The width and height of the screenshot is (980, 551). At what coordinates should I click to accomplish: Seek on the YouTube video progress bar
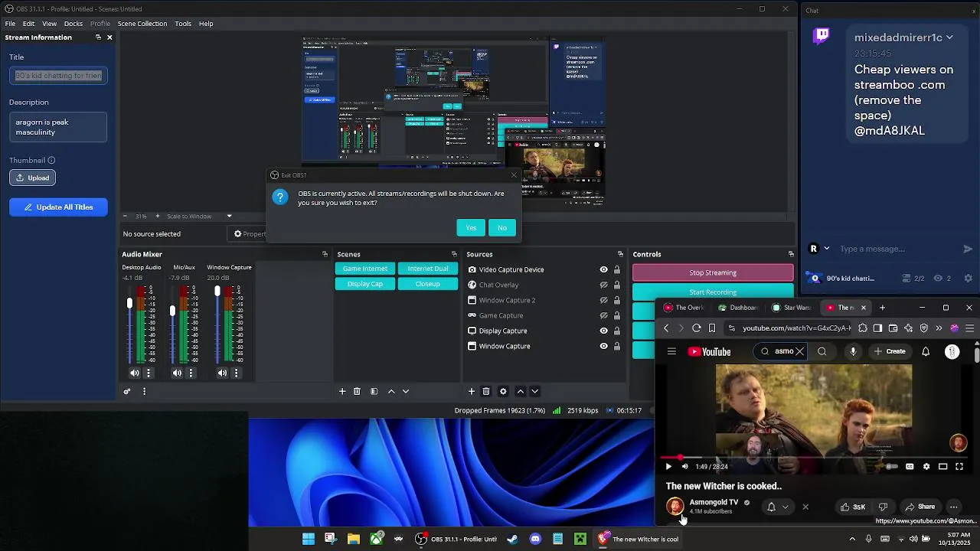pyautogui.click(x=813, y=458)
